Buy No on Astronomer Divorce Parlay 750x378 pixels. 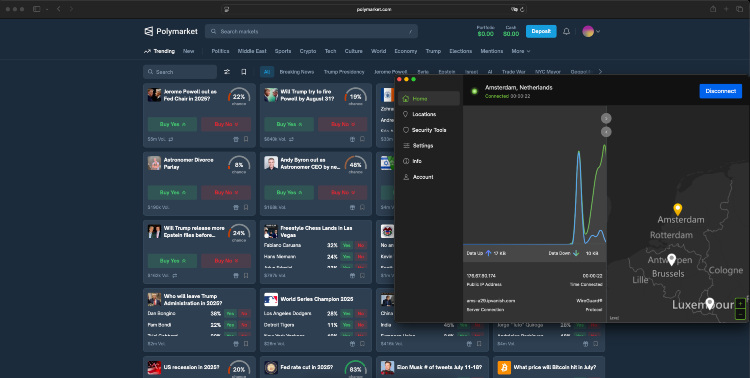(226, 192)
